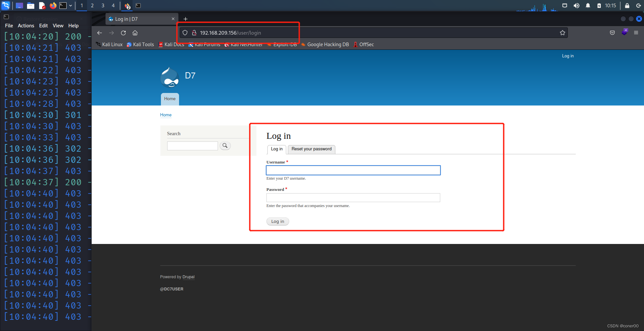Click the Drupal drop logo

(x=170, y=77)
